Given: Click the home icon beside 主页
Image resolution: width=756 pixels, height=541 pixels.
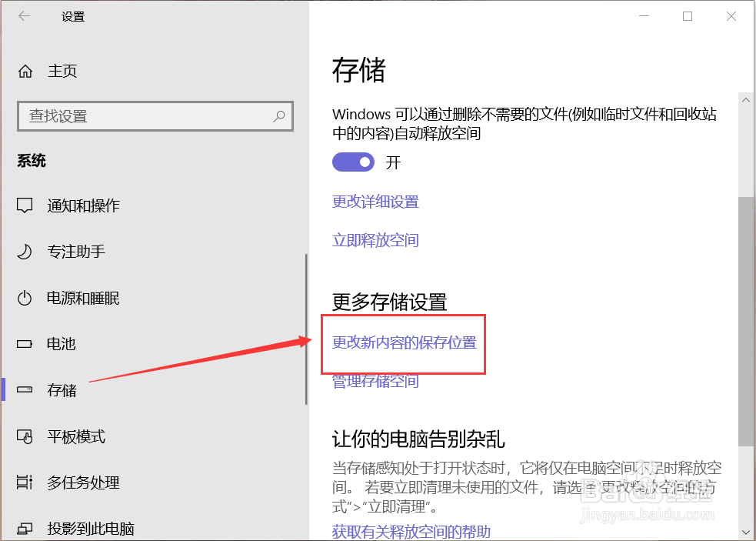Looking at the screenshot, I should coord(25,71).
